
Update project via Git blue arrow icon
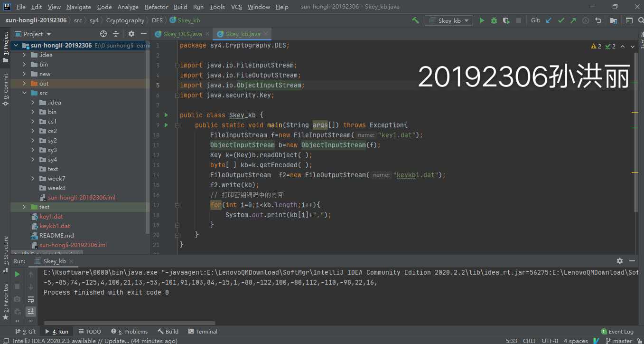(549, 20)
